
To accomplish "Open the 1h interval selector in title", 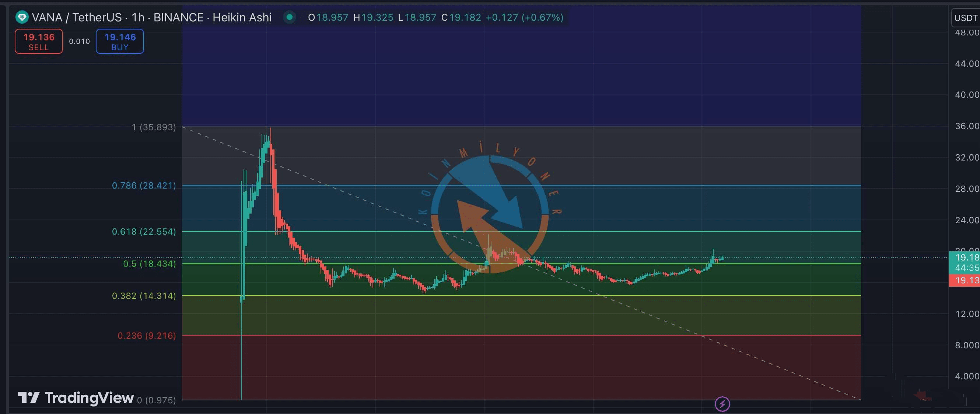I will pos(138,17).
